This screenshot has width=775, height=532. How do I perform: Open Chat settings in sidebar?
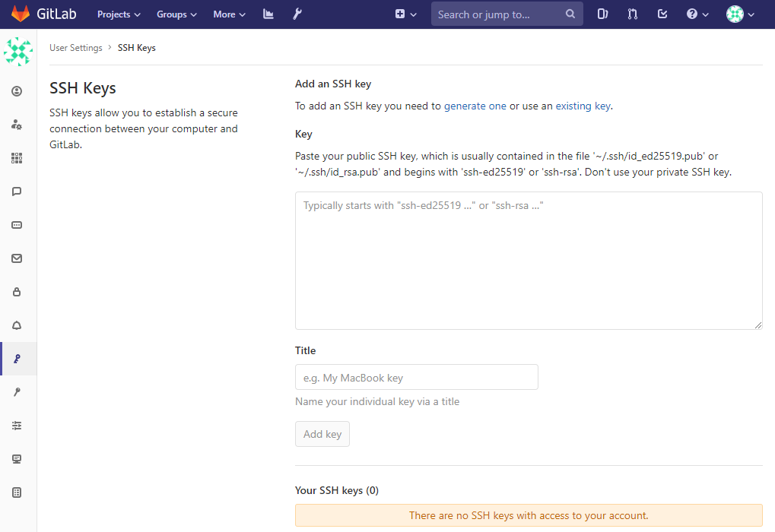[17, 192]
